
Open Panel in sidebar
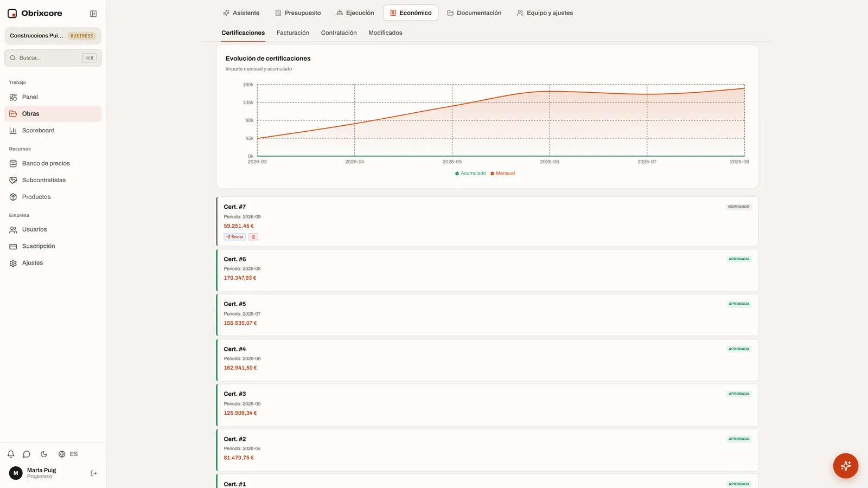[x=53, y=97]
